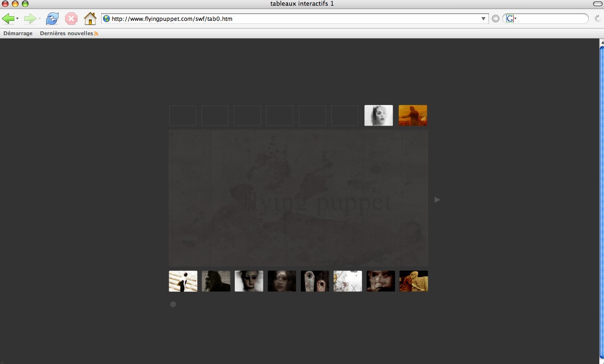Select the first empty slot in the top row

pyautogui.click(x=182, y=115)
